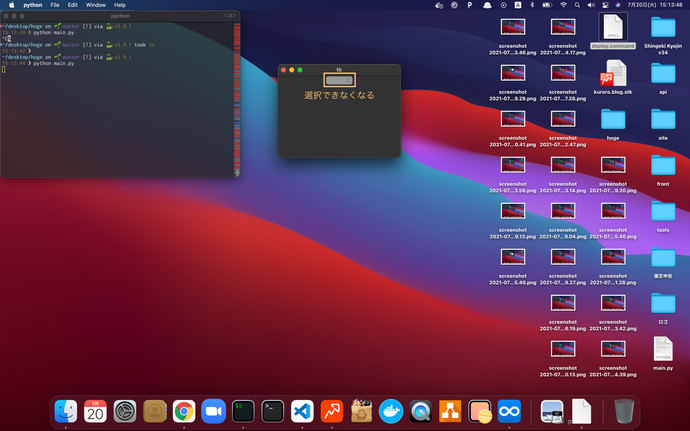Open Spotlight search from the menu bar
This screenshot has height=431, width=690.
tap(577, 5)
